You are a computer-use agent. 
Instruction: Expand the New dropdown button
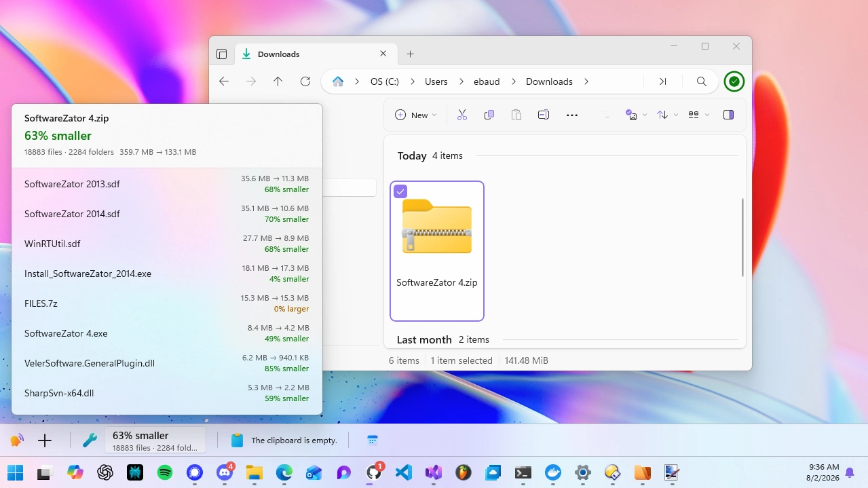tap(416, 115)
